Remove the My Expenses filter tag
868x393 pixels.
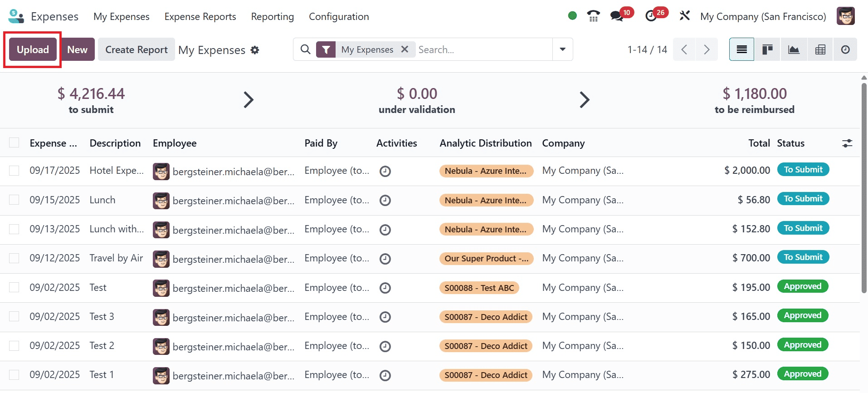point(405,49)
